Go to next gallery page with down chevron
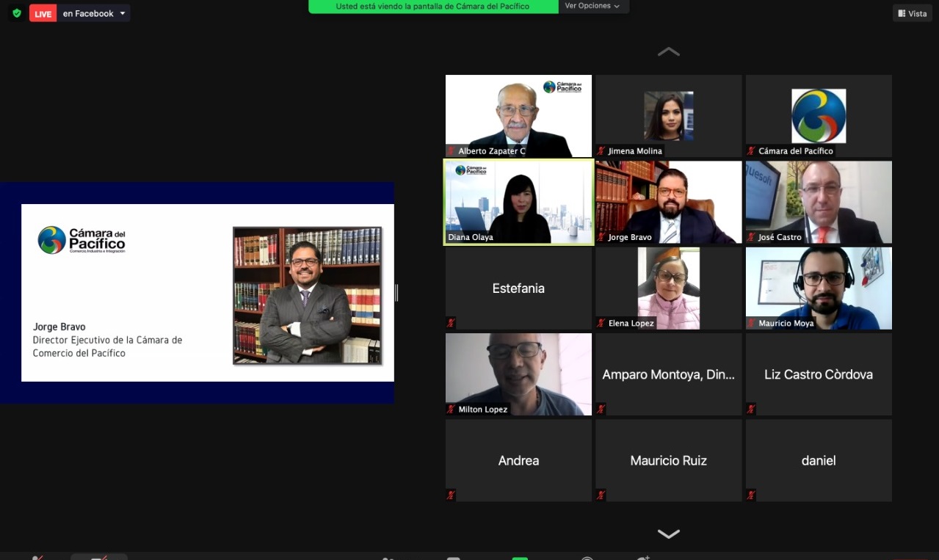The height and width of the screenshot is (560, 939). click(668, 534)
